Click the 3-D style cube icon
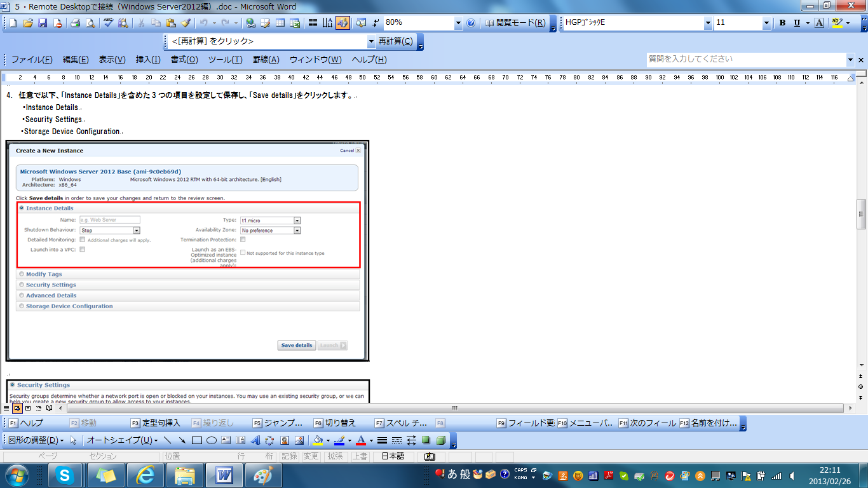Image resolution: width=868 pixels, height=488 pixels. (440, 440)
